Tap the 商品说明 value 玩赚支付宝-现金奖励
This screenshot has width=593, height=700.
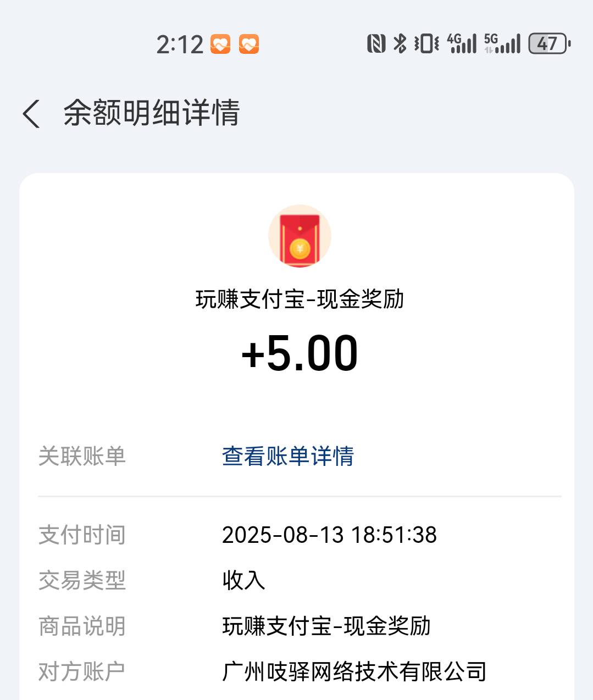pyautogui.click(x=327, y=626)
